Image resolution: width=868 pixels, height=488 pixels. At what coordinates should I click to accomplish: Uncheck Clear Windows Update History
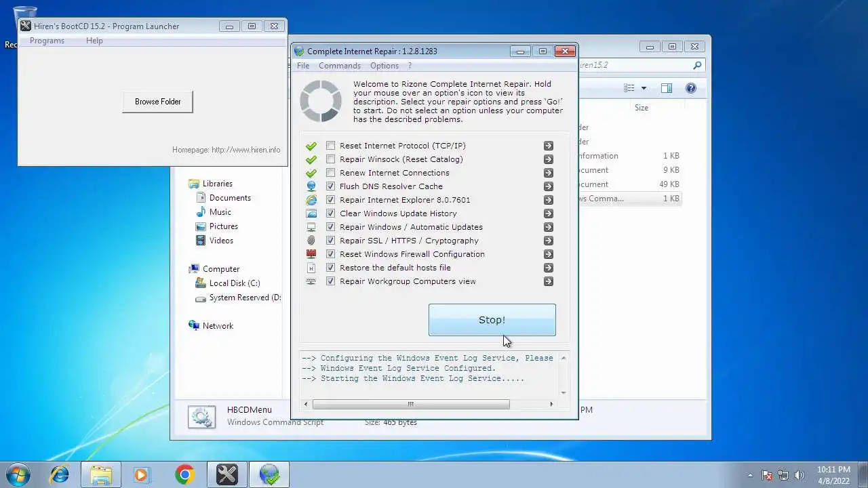point(330,213)
